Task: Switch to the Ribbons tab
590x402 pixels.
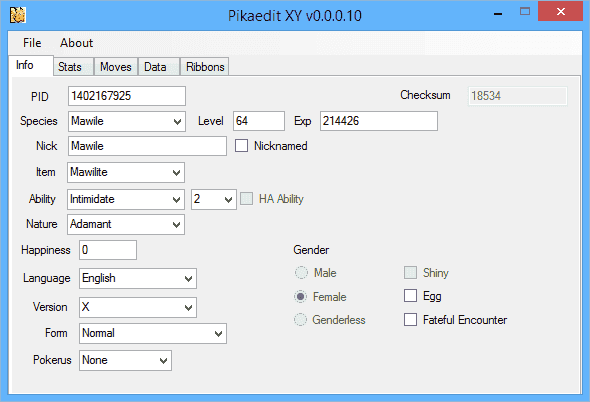Action: click(205, 67)
